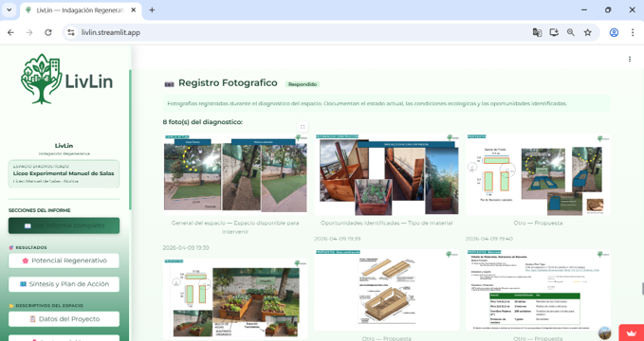Click the sidebar scrollbar handle
Image resolution: width=644 pixels, height=341 pixels.
[x=130, y=139]
